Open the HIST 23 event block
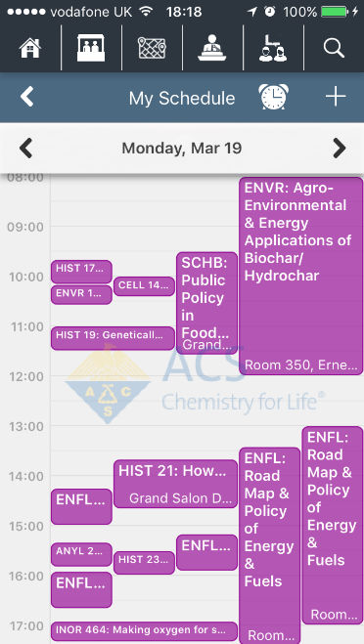This screenshot has height=644, width=364. pyautogui.click(x=144, y=562)
